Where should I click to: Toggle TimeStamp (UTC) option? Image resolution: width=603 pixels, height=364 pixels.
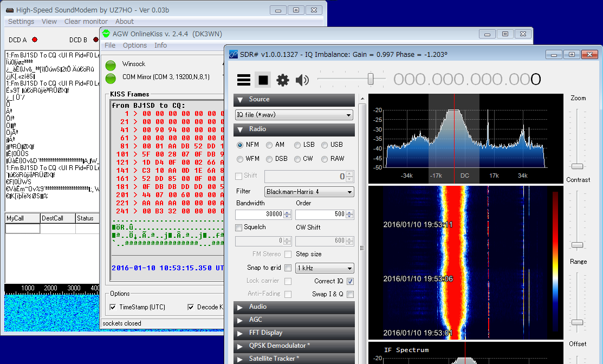tap(113, 307)
